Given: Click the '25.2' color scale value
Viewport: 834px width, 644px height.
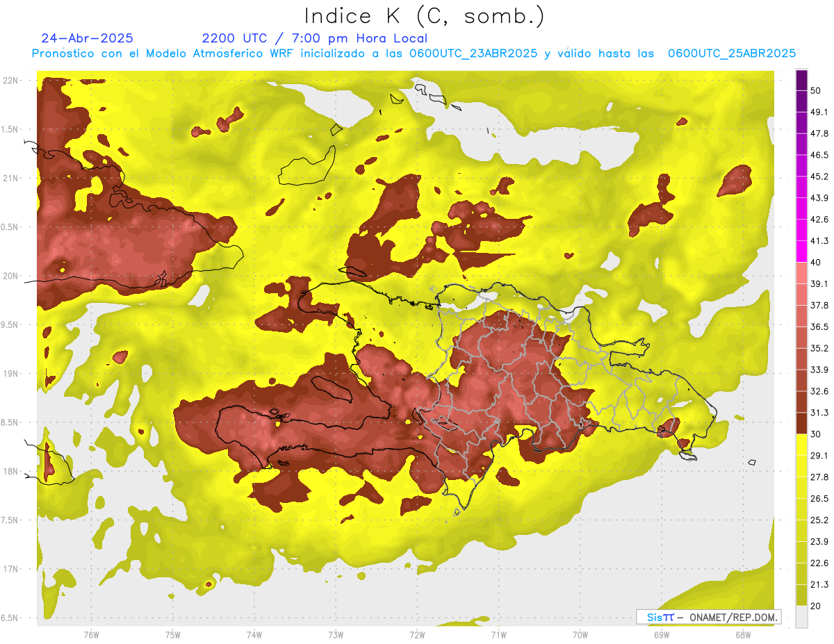Looking at the screenshot, I should point(819,520).
